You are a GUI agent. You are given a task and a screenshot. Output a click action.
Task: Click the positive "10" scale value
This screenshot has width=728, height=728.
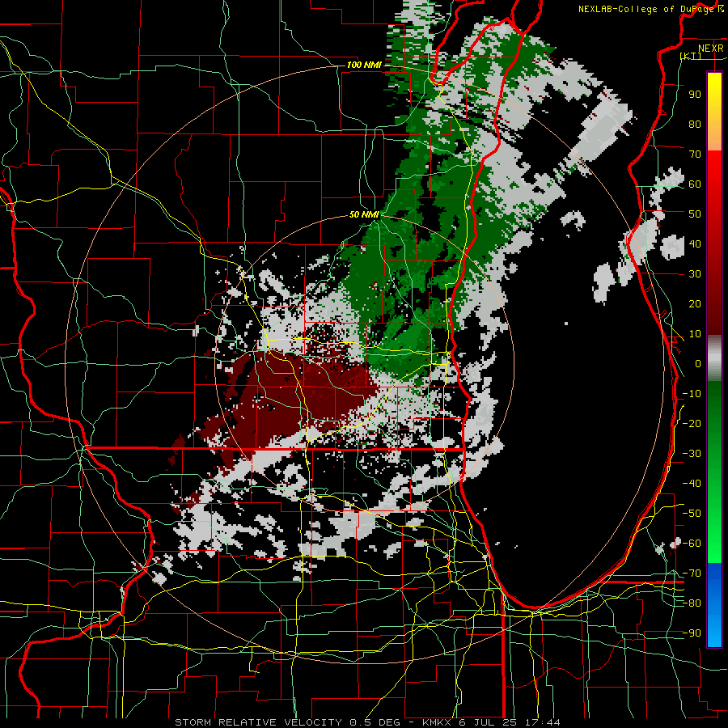tap(695, 334)
